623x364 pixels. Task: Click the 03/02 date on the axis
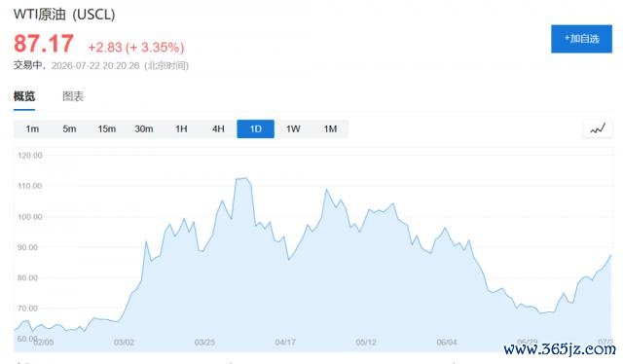(x=124, y=343)
